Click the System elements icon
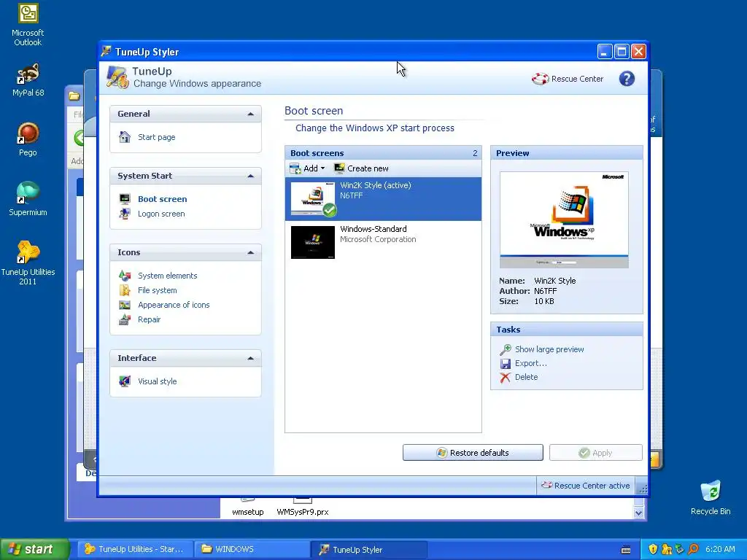747x560 pixels. (x=125, y=276)
